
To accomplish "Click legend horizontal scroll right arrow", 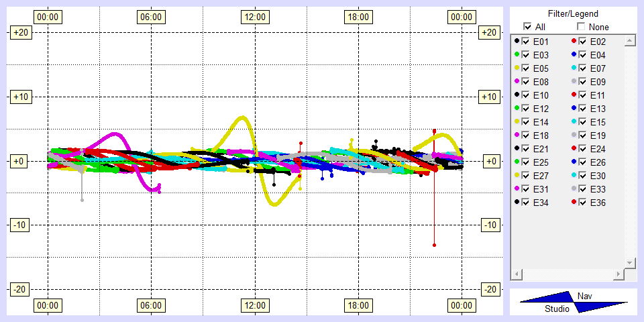I will pyautogui.click(x=617, y=275).
